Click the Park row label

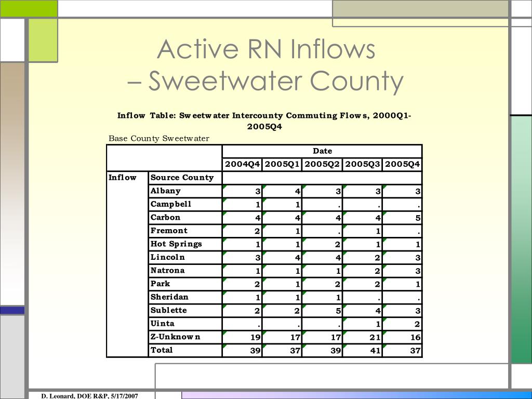coord(160,284)
